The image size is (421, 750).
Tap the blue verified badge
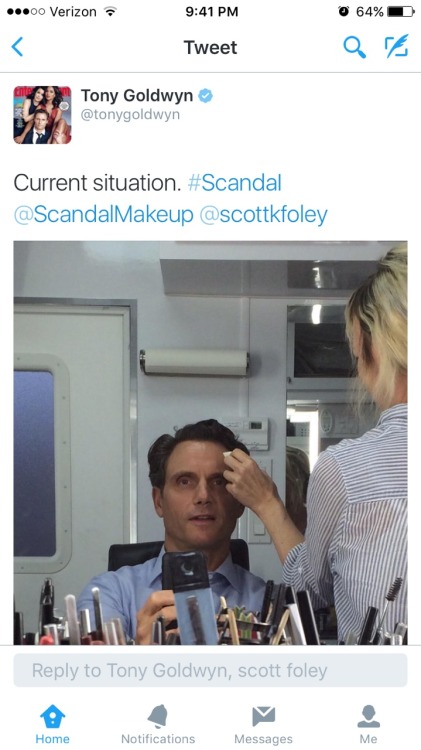tap(206, 96)
